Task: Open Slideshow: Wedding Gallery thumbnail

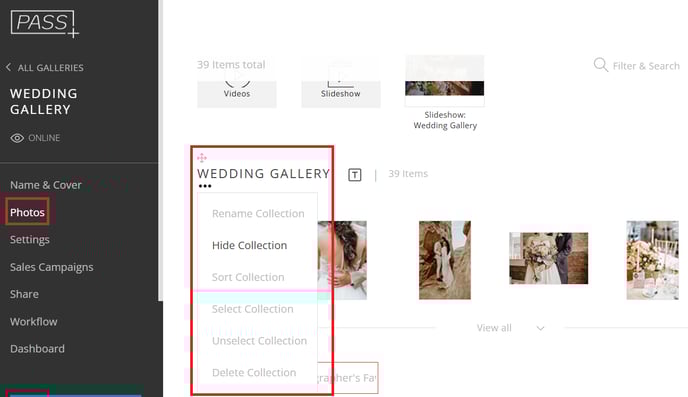Action: (x=444, y=80)
